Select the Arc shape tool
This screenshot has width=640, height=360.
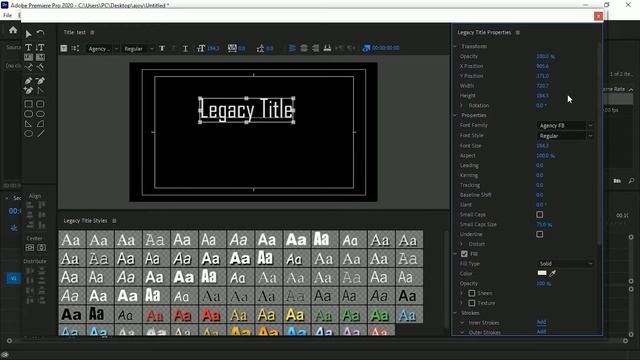[x=40, y=124]
